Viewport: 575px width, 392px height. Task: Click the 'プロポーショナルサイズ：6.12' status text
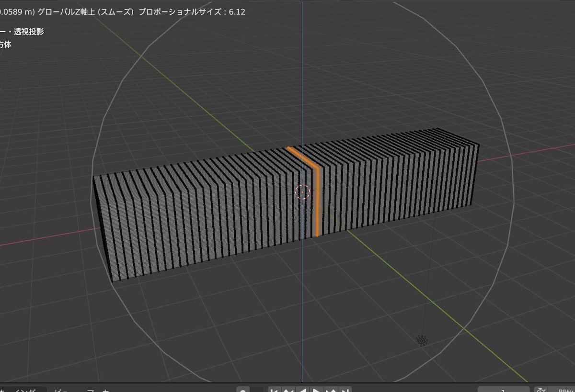(x=192, y=12)
